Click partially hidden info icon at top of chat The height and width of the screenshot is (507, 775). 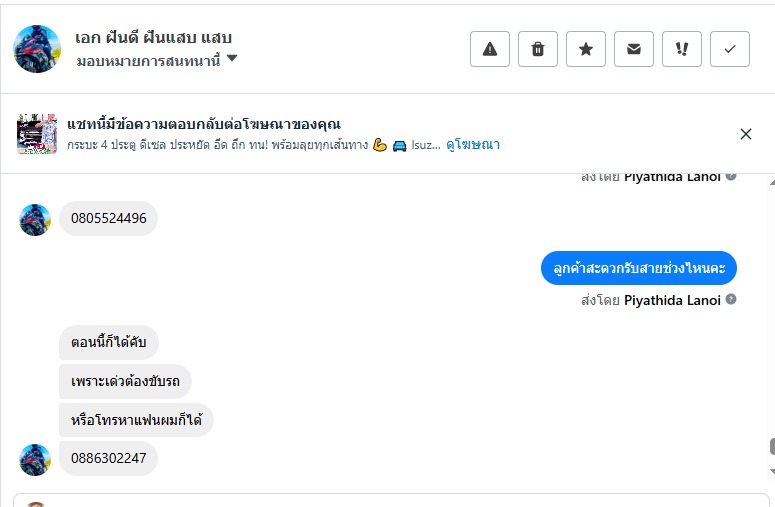coord(731,177)
